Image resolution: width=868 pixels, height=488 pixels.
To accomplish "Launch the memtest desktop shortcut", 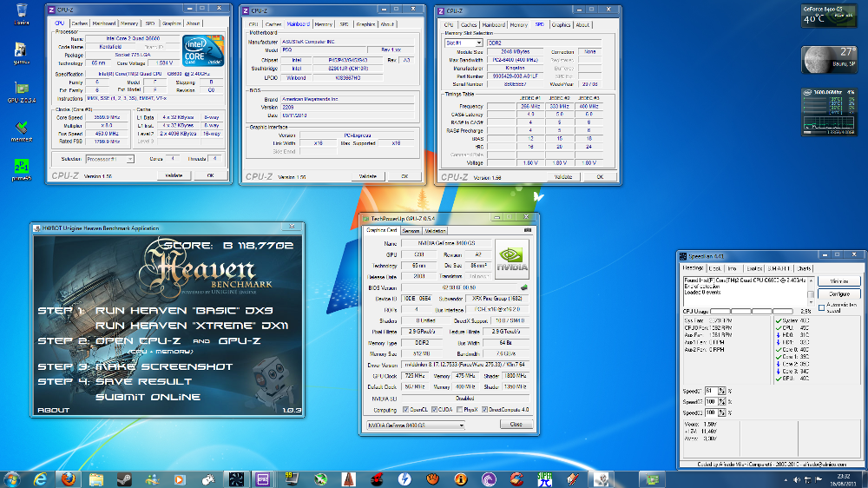I will (21, 131).
